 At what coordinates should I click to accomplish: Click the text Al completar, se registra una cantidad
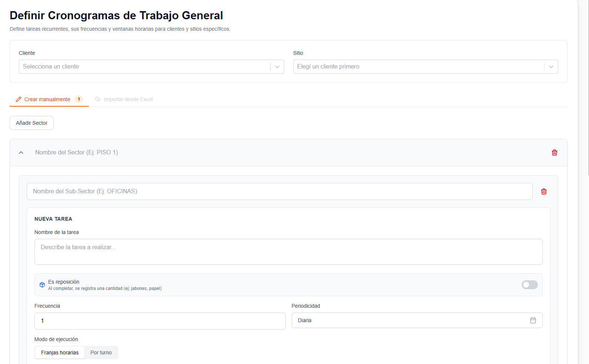(x=105, y=288)
